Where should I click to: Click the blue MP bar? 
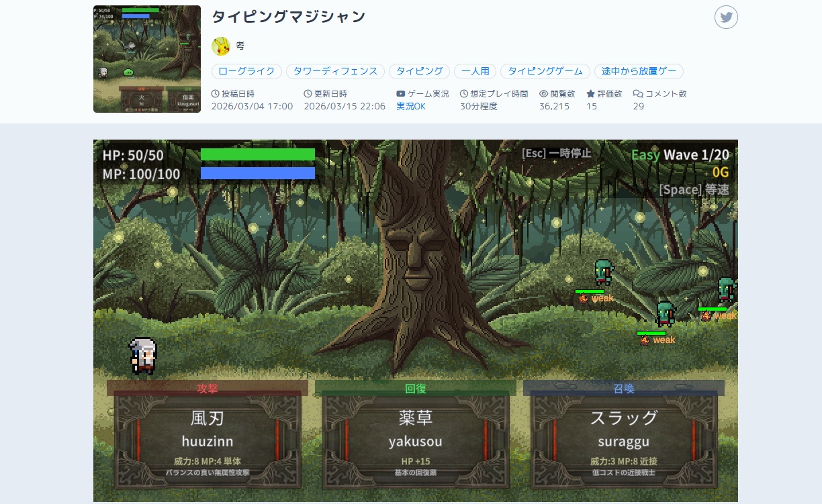pos(258,173)
